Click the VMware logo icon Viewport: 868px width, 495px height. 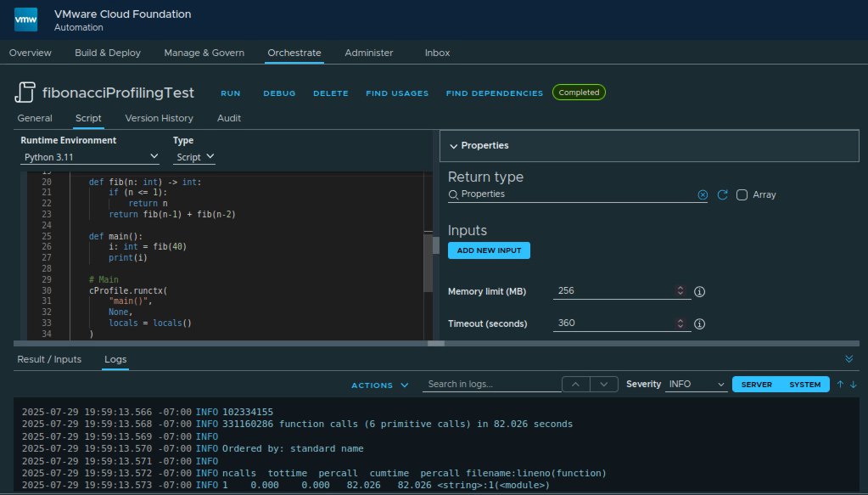pos(25,20)
